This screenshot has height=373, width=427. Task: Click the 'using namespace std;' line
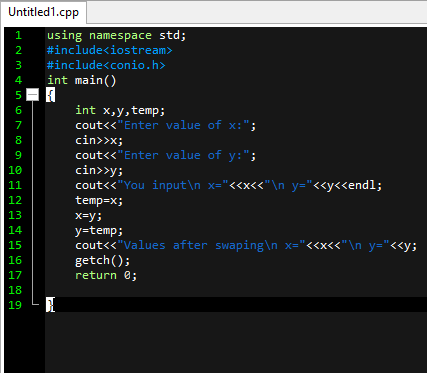click(116, 35)
